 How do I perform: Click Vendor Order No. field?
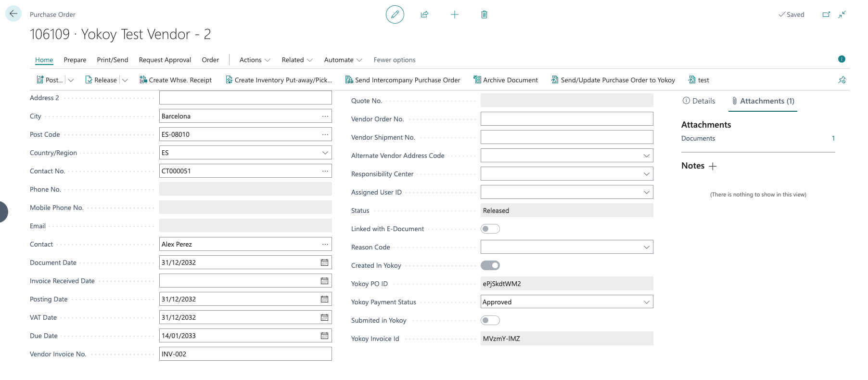point(567,119)
